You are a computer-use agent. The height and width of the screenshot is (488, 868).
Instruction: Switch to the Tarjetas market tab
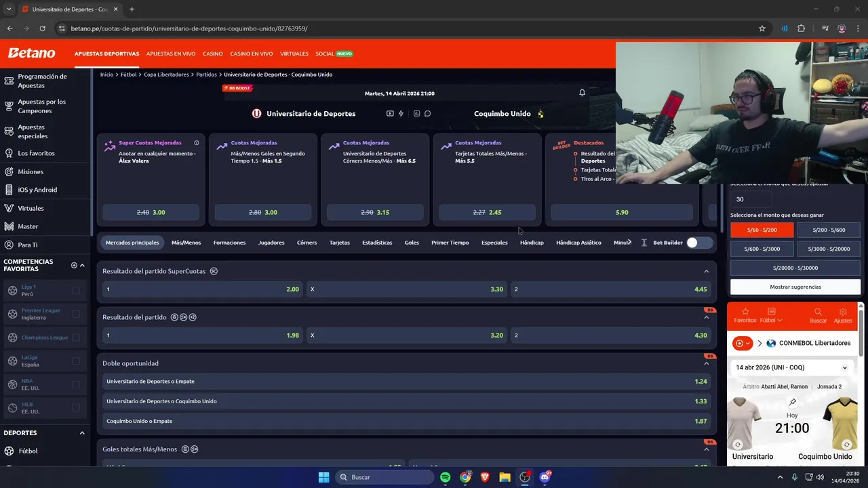[340, 243]
